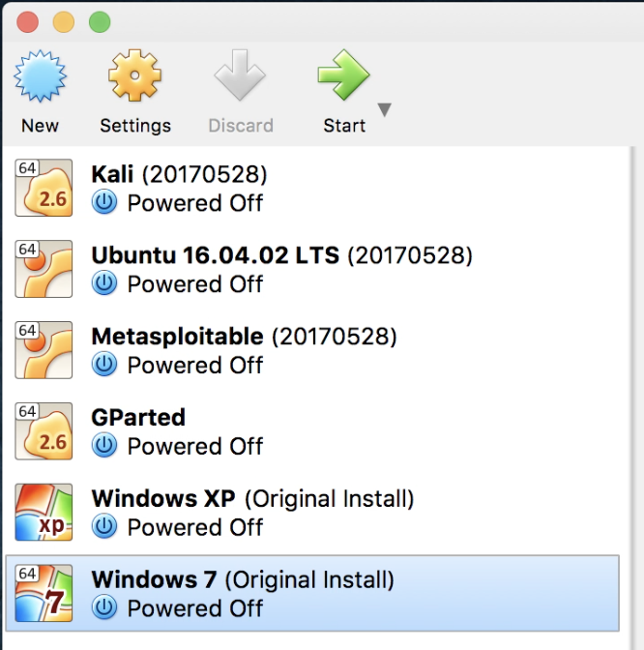Viewport: 644px width, 650px height.
Task: Open Settings via the gear icon
Action: pos(134,75)
